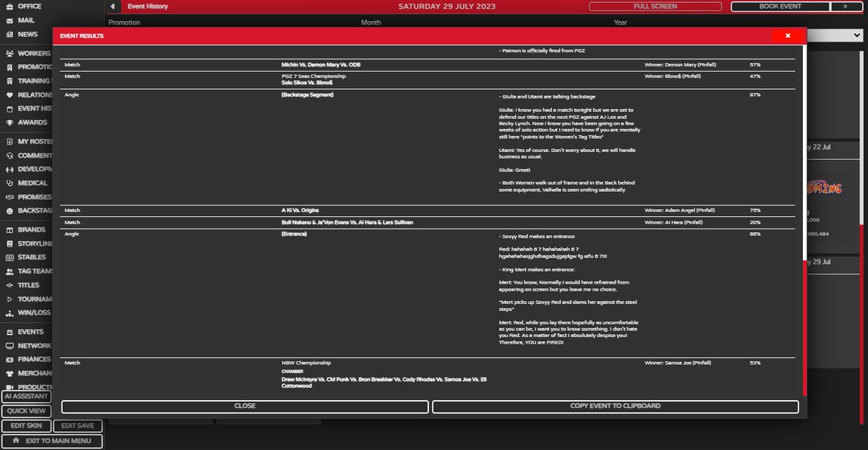
Task: Exit to Main Menu
Action: click(52, 441)
